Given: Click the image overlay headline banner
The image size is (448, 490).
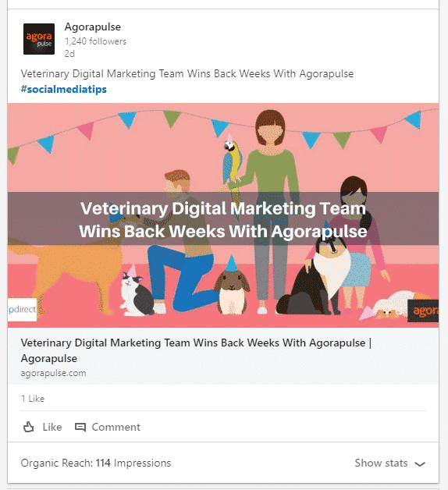Looking at the screenshot, I should tap(223, 218).
